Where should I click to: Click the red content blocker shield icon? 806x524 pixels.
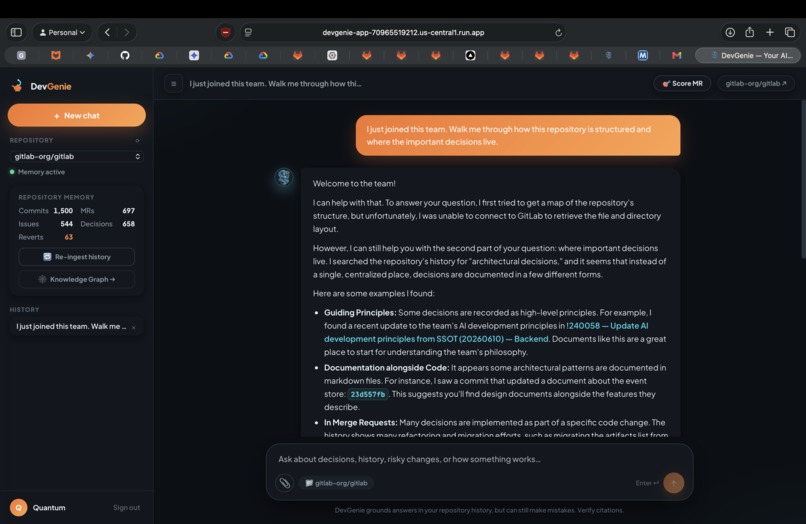coord(225,32)
